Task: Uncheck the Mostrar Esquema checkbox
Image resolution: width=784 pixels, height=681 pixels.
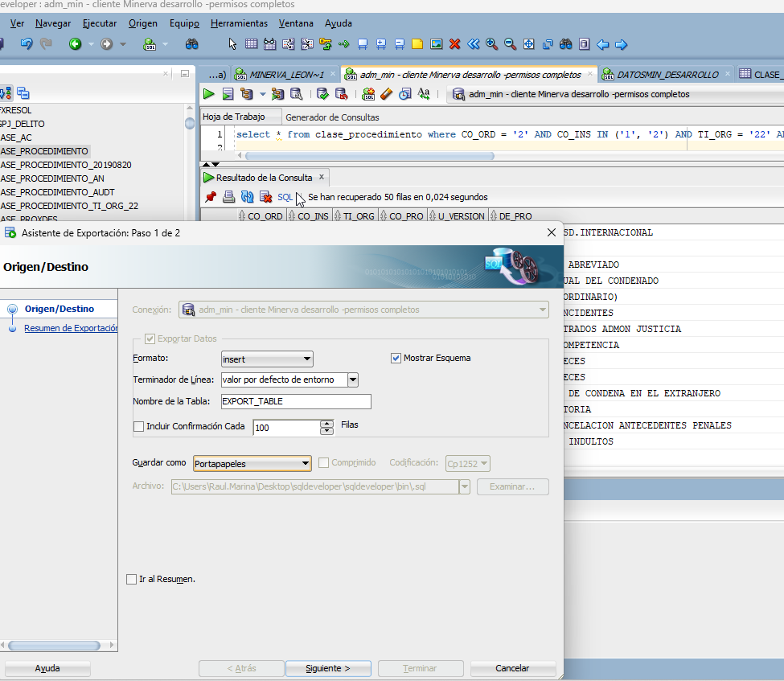Action: pyautogui.click(x=396, y=359)
